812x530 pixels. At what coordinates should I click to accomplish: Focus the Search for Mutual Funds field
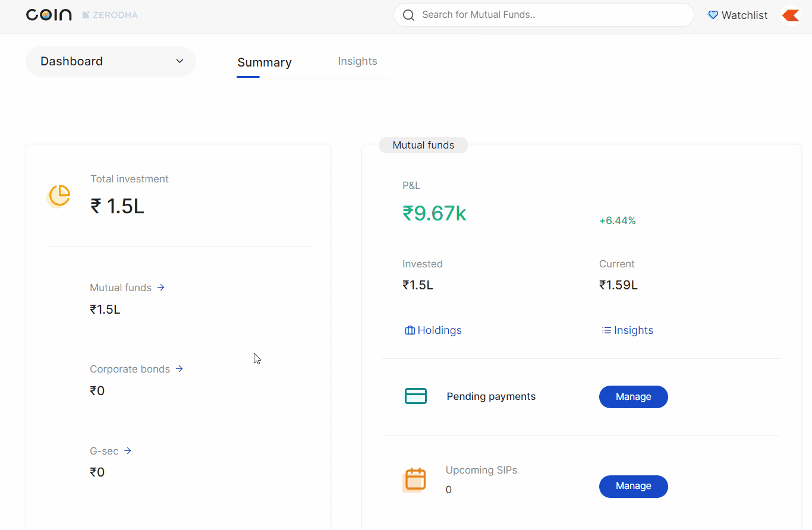click(x=547, y=15)
